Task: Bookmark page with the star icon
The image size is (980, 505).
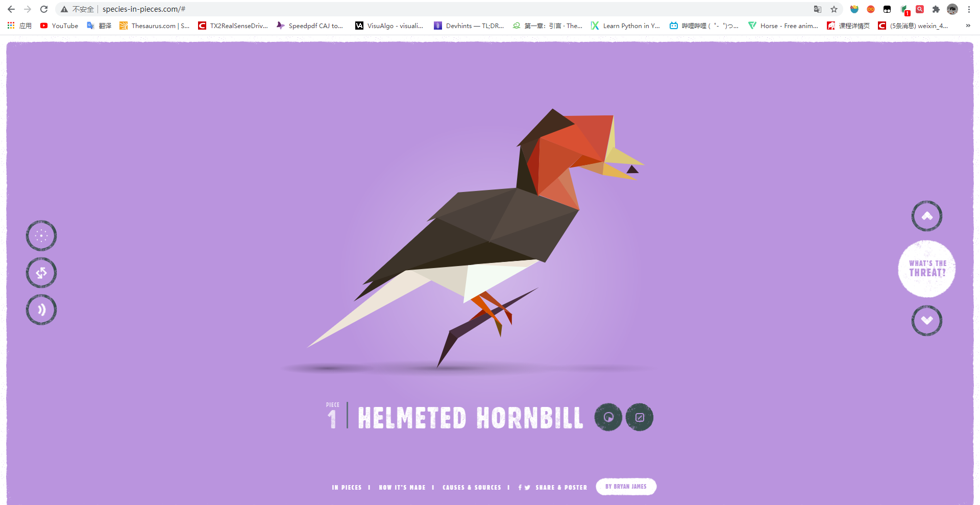Action: pos(834,9)
